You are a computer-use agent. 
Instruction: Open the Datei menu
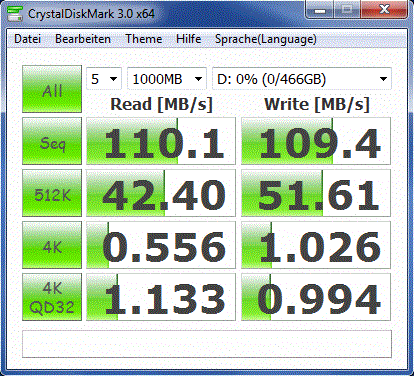point(27,39)
